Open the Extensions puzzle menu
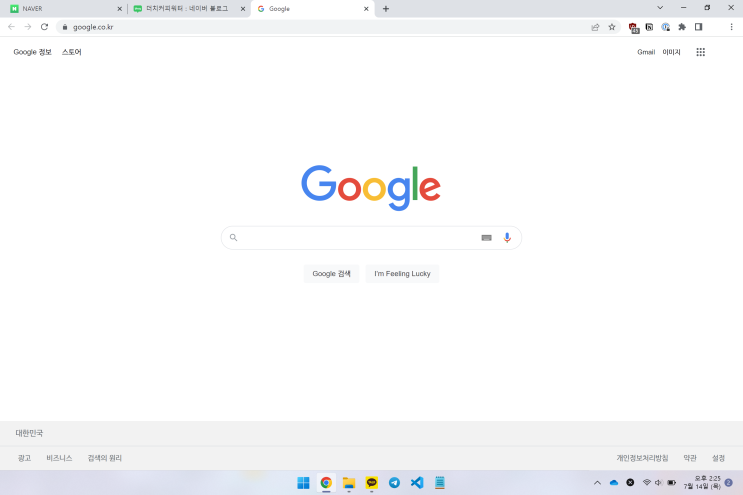 point(682,27)
